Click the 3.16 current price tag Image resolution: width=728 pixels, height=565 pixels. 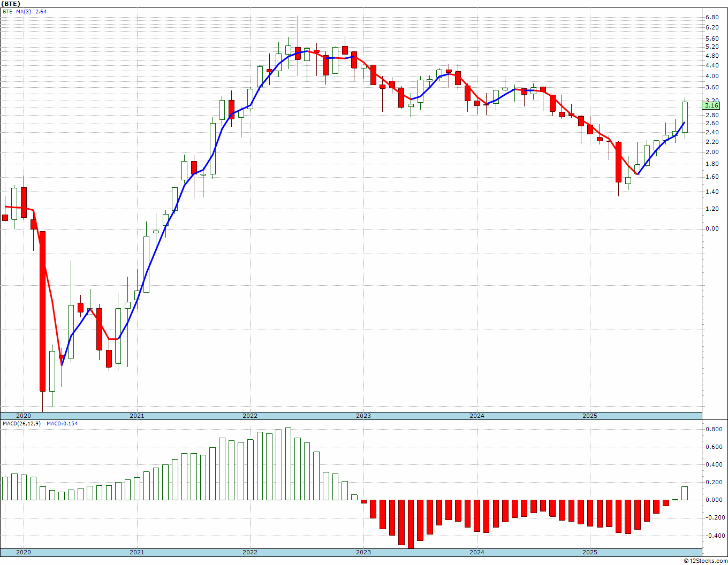(x=711, y=106)
